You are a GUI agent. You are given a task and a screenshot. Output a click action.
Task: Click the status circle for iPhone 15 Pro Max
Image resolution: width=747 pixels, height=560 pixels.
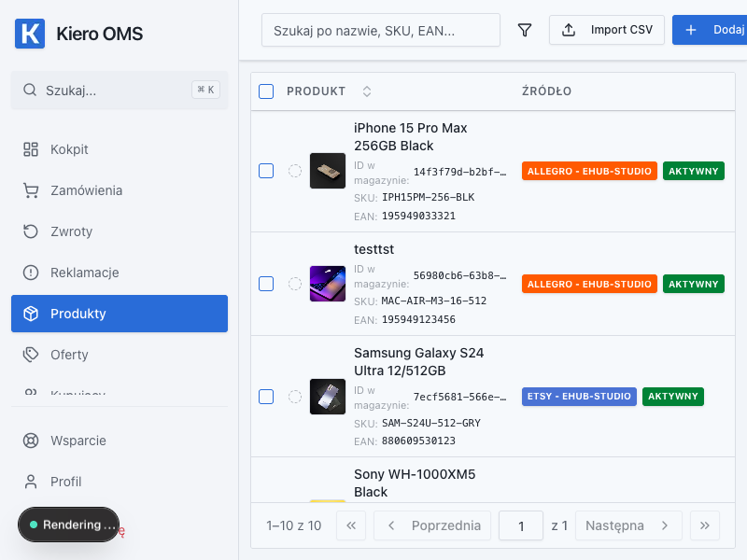point(295,171)
